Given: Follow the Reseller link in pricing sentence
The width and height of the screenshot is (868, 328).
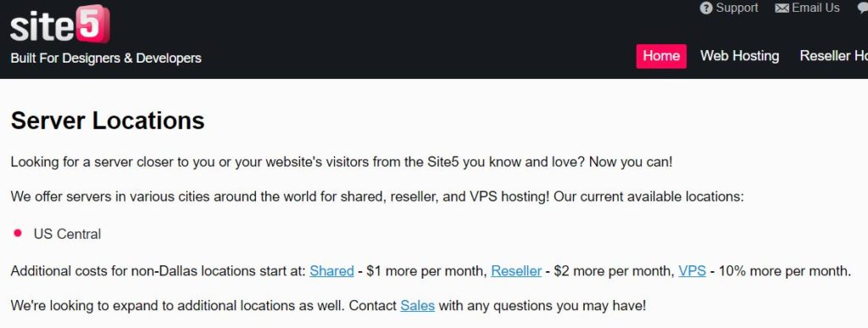Looking at the screenshot, I should click(x=516, y=271).
